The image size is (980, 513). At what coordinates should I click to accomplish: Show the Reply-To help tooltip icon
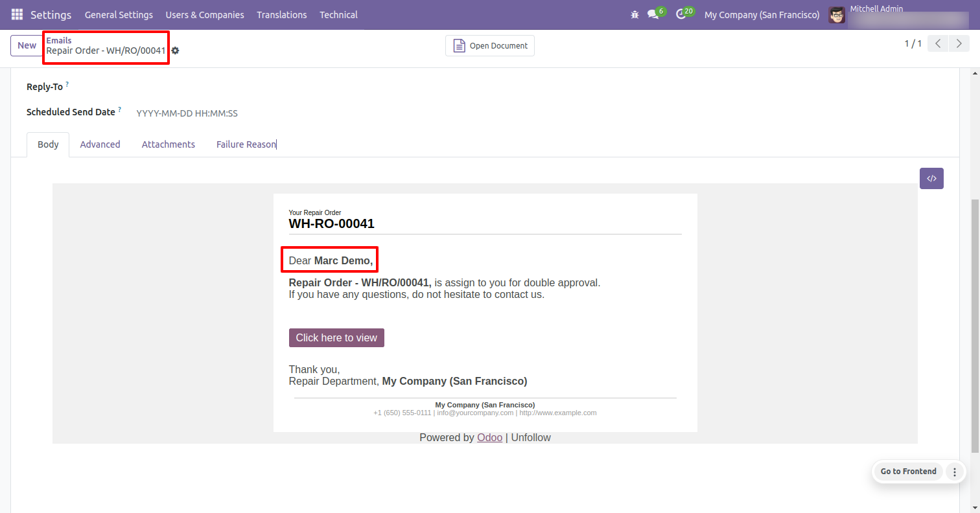(67, 84)
